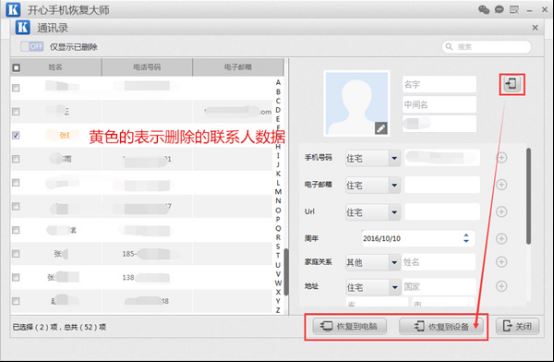Click the email address input field

pyautogui.click(x=442, y=185)
